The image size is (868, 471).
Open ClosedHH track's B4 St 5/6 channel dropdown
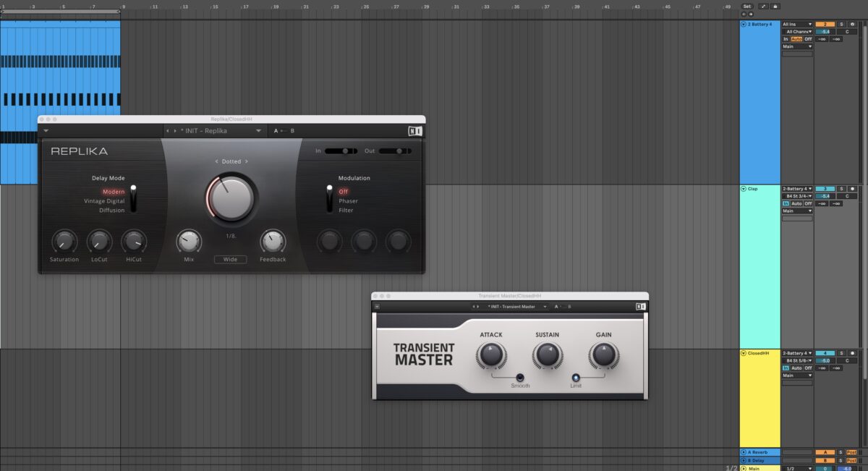797,360
